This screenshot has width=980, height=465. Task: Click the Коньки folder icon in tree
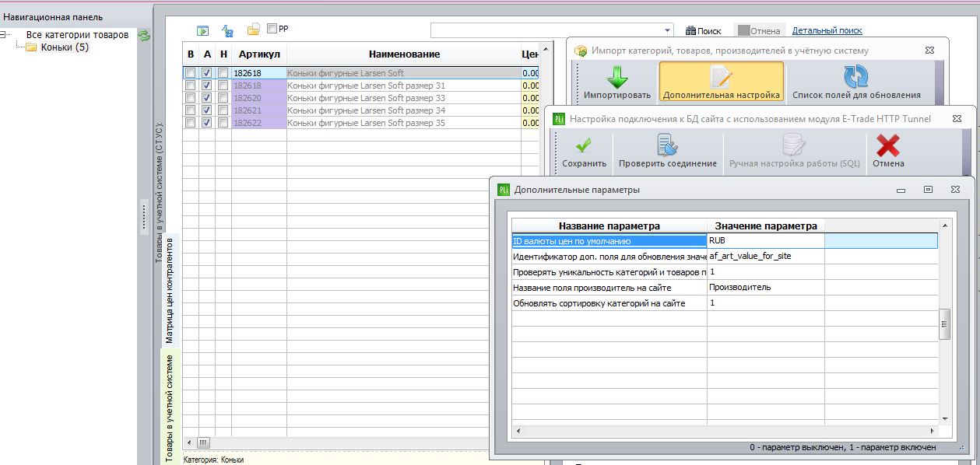32,47
